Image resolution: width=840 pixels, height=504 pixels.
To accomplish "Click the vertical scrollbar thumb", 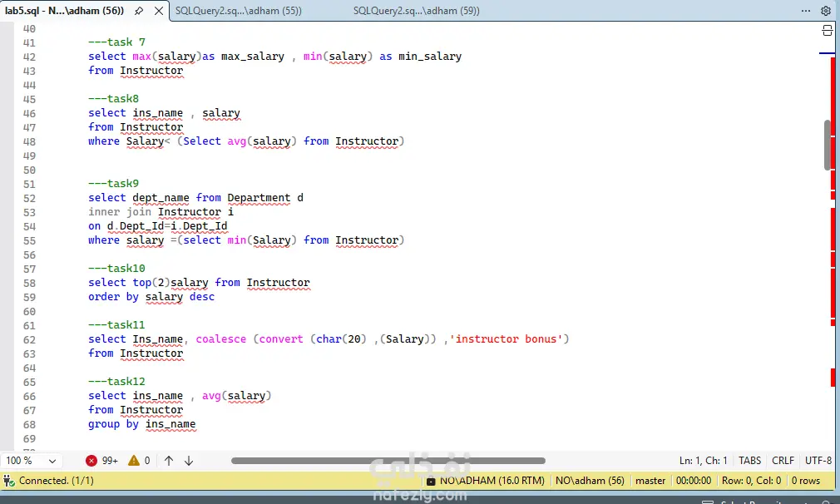I will click(x=828, y=146).
